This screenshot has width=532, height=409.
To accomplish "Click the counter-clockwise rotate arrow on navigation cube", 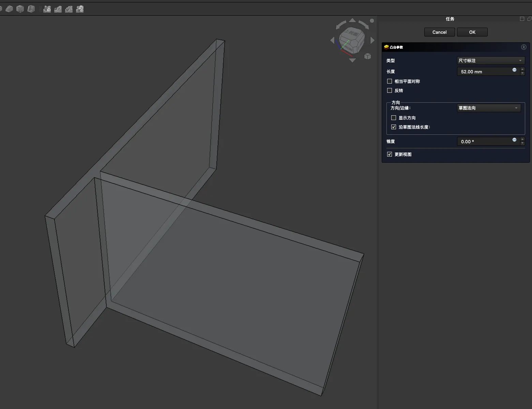I will click(340, 25).
